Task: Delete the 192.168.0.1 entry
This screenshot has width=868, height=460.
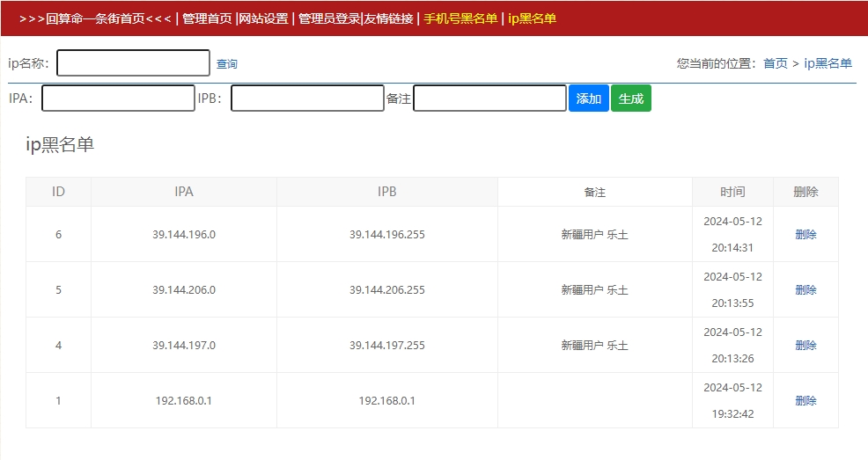Action: pos(805,401)
